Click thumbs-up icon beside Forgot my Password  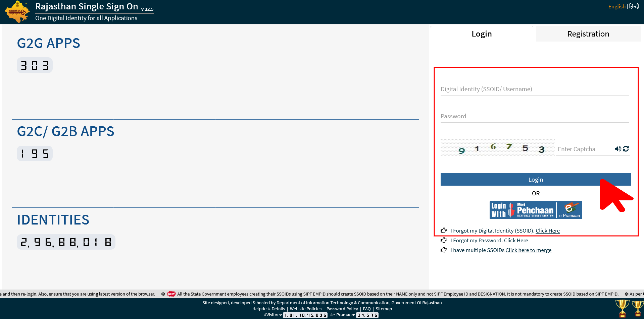point(444,240)
